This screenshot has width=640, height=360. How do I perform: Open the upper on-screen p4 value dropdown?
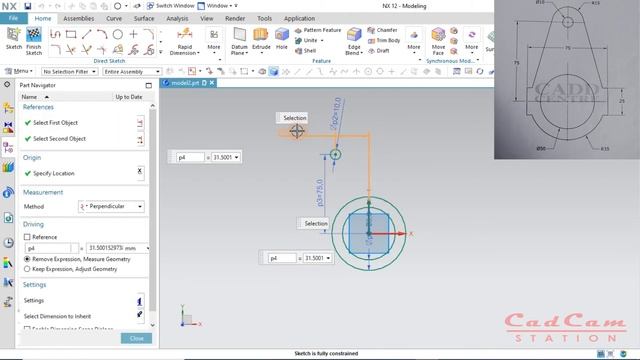[237, 157]
